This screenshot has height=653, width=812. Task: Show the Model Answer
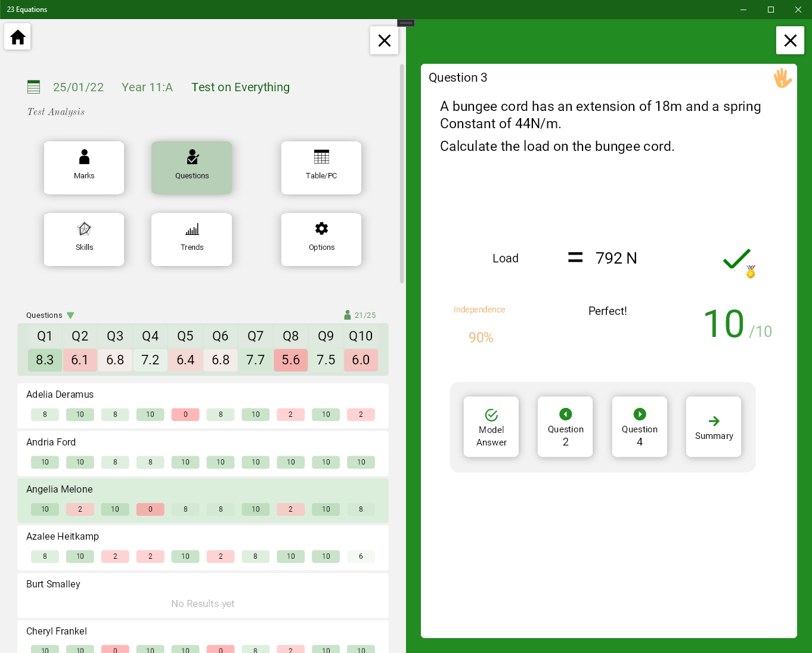[x=491, y=427]
